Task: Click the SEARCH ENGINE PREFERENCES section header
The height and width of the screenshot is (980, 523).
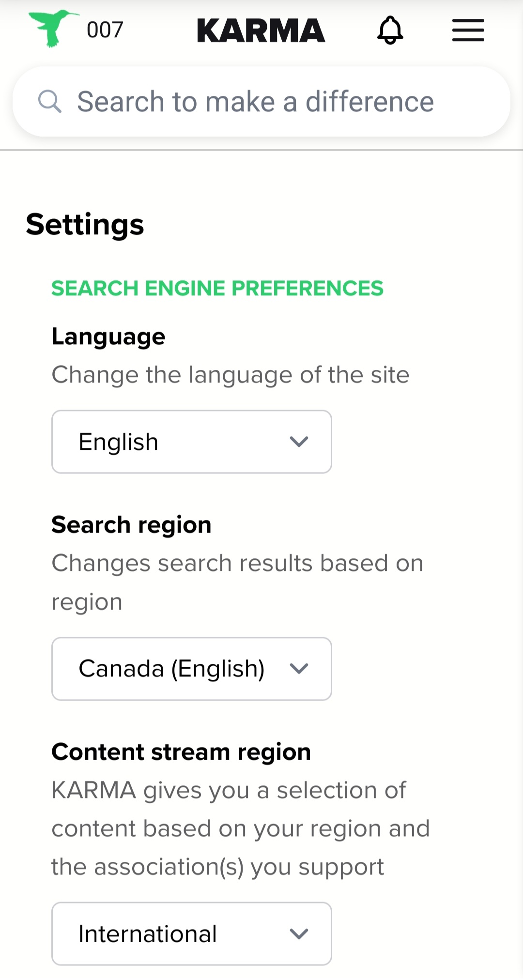Action: click(x=217, y=288)
